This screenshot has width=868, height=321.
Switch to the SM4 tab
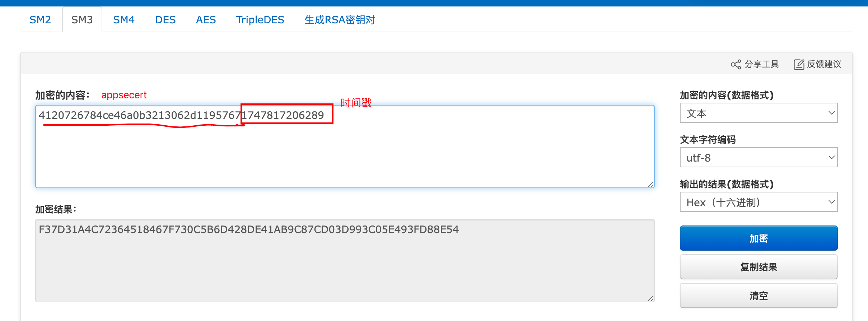pos(123,20)
